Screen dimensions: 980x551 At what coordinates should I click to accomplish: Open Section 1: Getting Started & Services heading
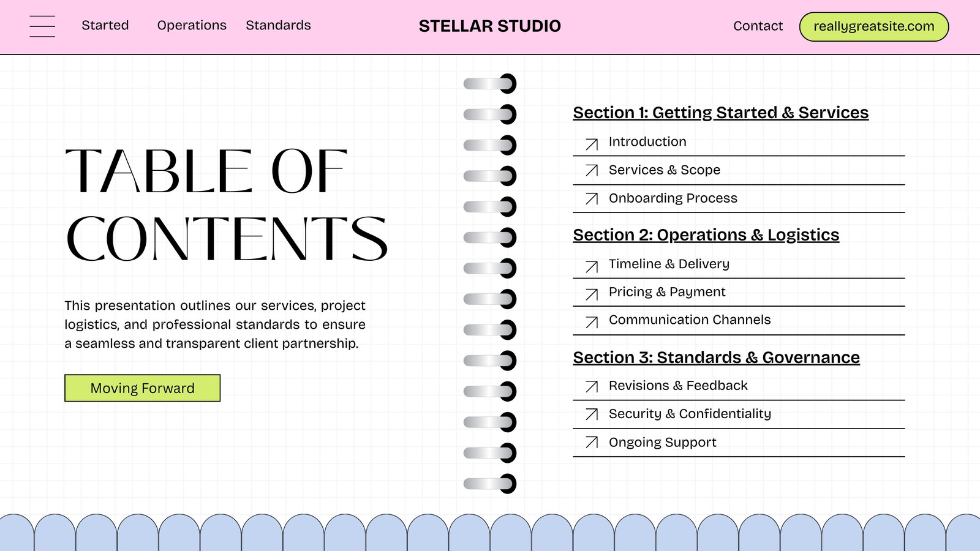pos(721,113)
